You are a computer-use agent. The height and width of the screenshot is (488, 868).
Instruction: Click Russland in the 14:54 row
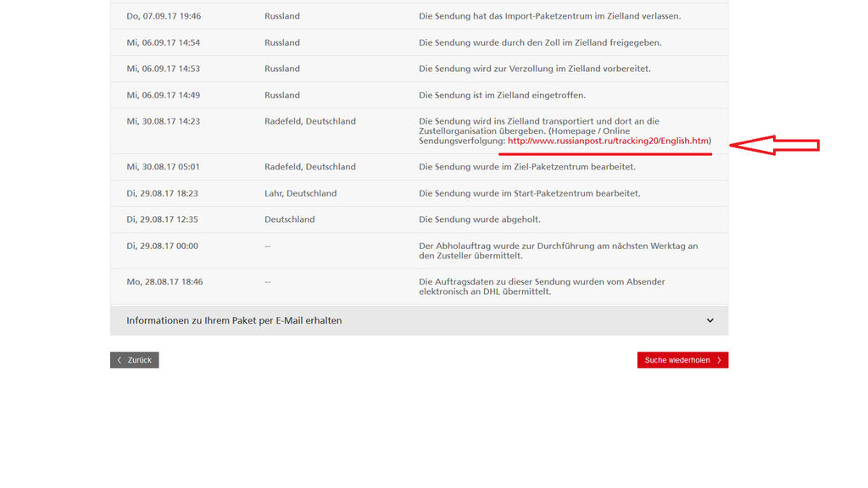click(x=282, y=42)
